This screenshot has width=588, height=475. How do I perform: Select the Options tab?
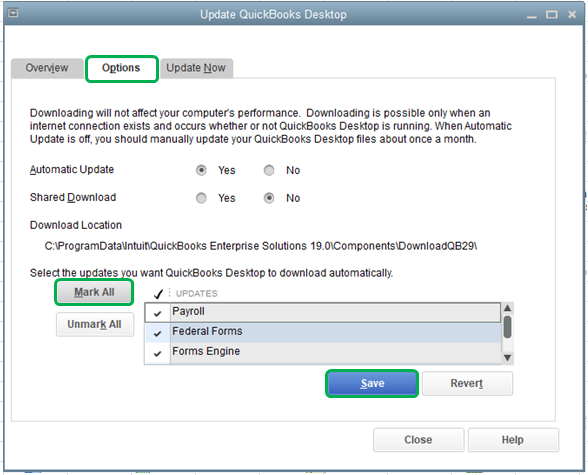click(121, 68)
